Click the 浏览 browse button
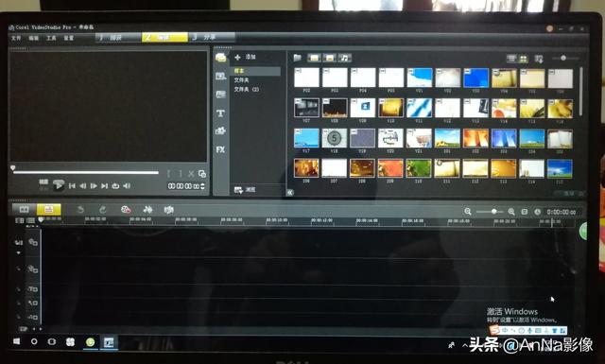This screenshot has height=364, width=605. click(x=246, y=189)
